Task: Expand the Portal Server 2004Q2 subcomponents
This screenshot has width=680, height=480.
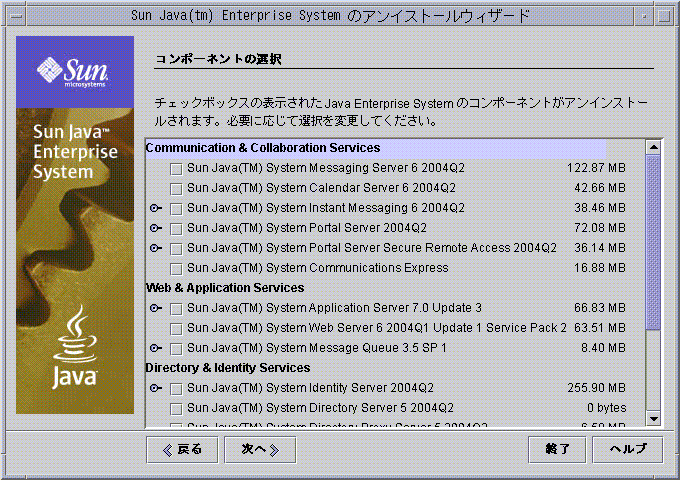Action: coord(156,228)
